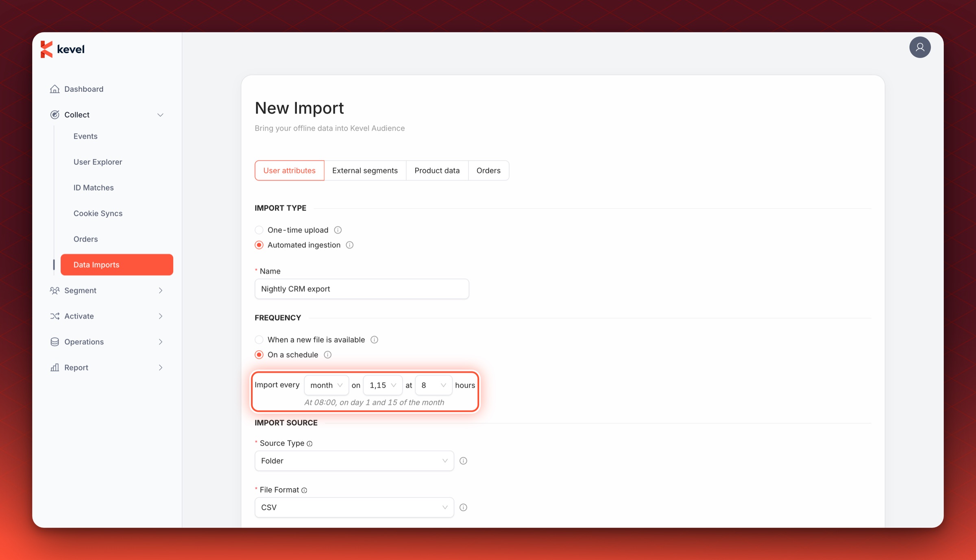The height and width of the screenshot is (560, 976).
Task: Click the Name input field
Action: 362,289
